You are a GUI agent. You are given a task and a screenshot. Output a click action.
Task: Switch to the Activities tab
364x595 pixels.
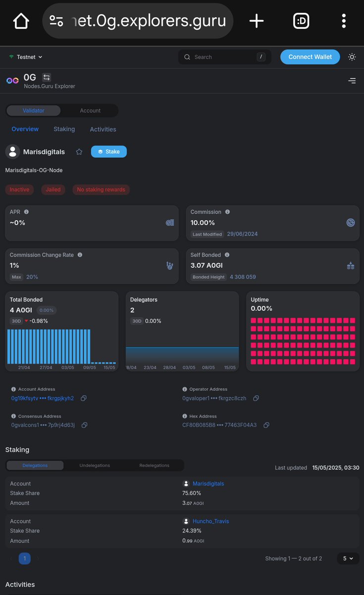103,129
